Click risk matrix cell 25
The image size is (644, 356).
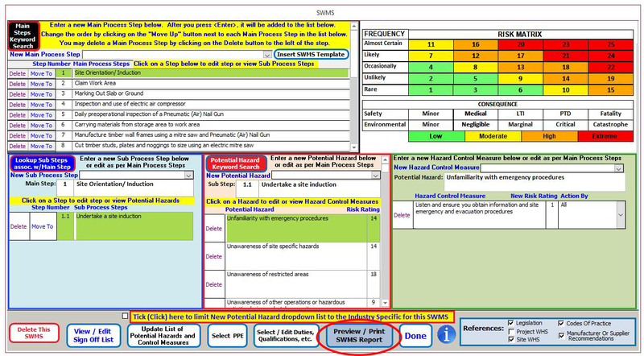tap(611, 45)
